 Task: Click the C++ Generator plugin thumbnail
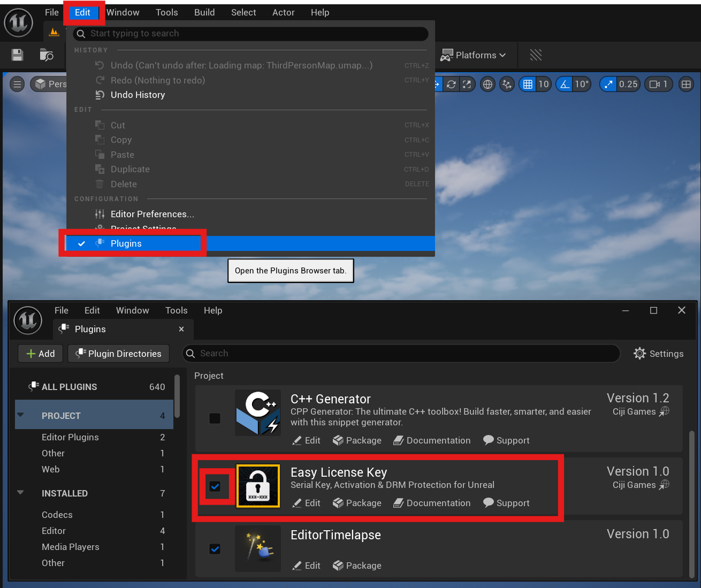pos(258,413)
